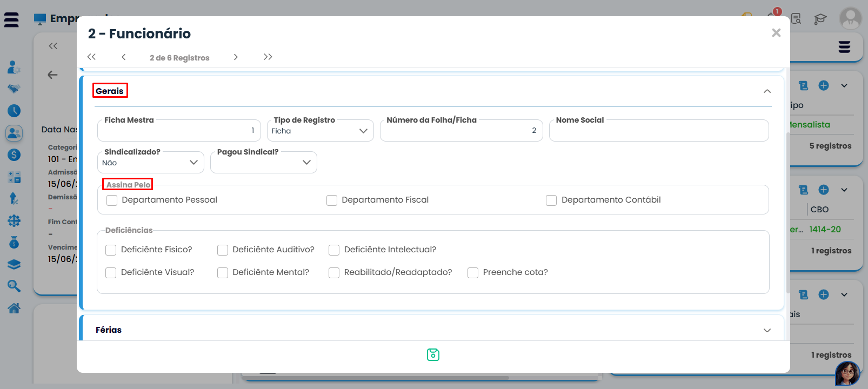
Task: Jump to the last record
Action: (268, 57)
